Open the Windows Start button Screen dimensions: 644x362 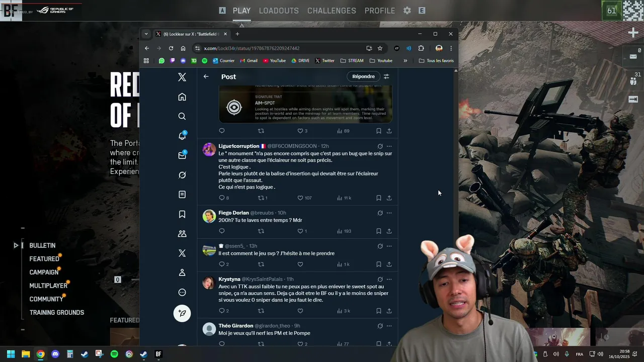pos(11,354)
